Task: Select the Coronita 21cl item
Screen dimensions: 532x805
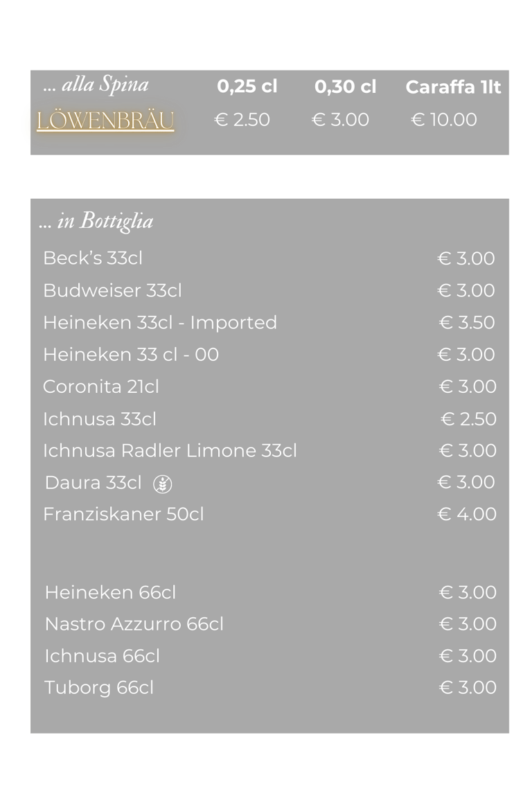Action: [x=101, y=386]
